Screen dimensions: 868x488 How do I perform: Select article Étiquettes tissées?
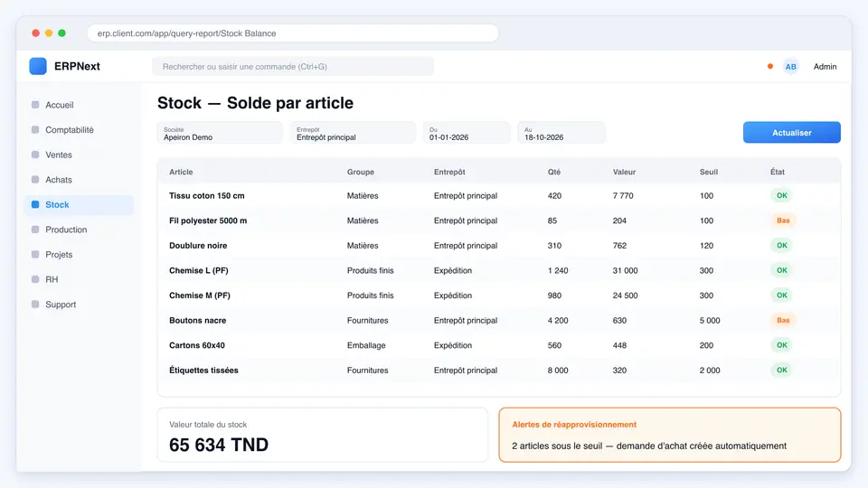[x=203, y=371]
